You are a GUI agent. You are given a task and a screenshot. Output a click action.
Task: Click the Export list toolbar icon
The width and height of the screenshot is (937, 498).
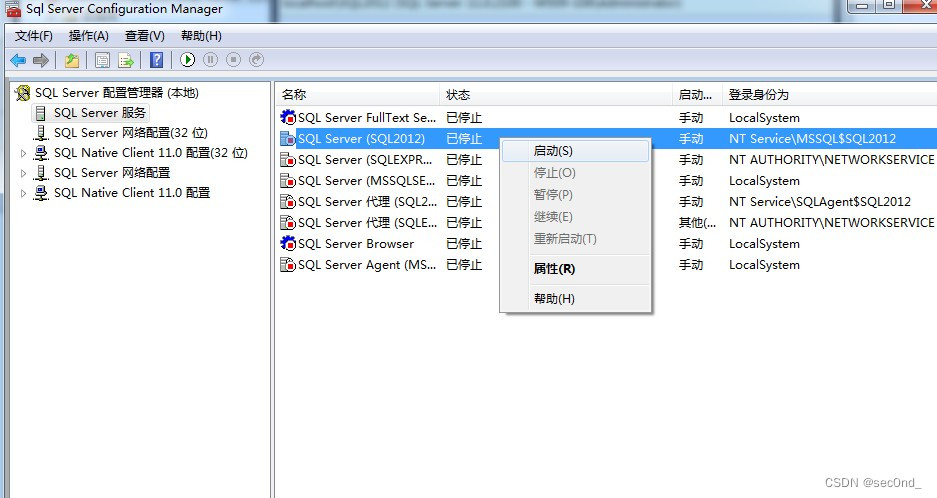(x=125, y=60)
